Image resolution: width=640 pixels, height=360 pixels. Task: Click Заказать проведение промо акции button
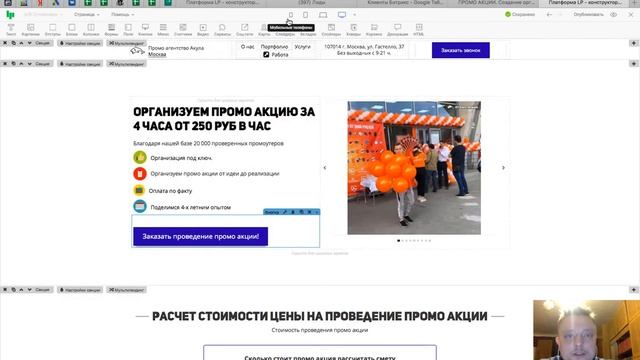click(x=200, y=237)
